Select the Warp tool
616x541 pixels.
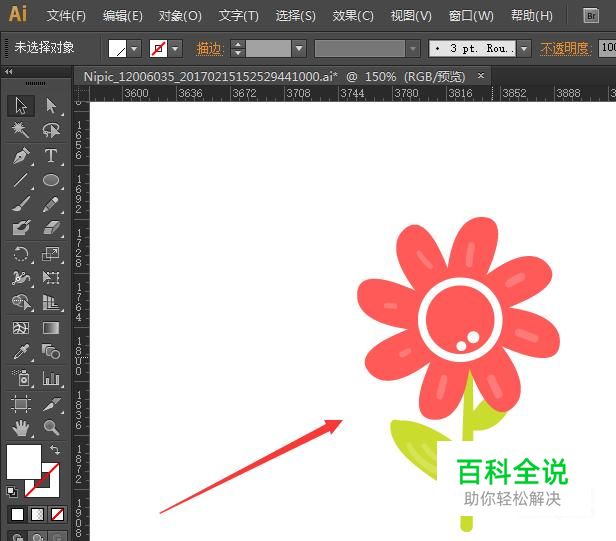pyautogui.click(x=21, y=278)
